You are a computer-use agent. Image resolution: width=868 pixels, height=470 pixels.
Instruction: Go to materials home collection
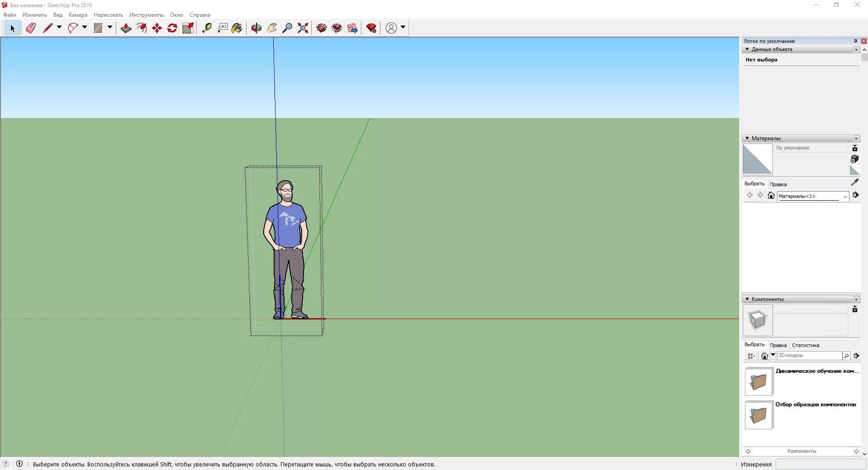771,195
